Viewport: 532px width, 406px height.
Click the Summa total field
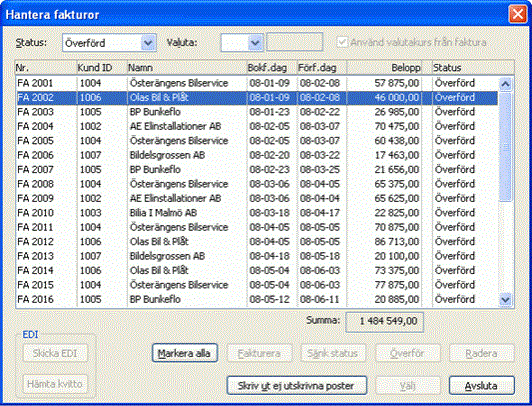click(384, 321)
